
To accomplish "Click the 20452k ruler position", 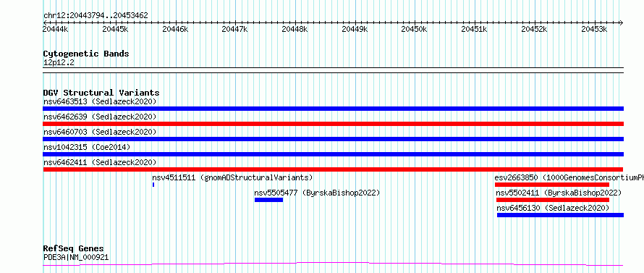I will coord(534,29).
